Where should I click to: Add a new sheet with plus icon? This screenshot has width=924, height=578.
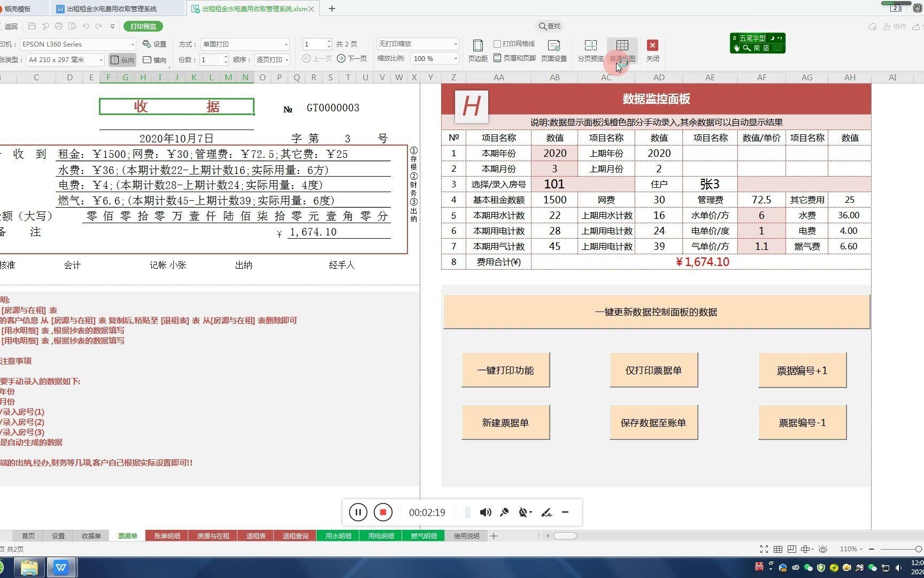494,536
